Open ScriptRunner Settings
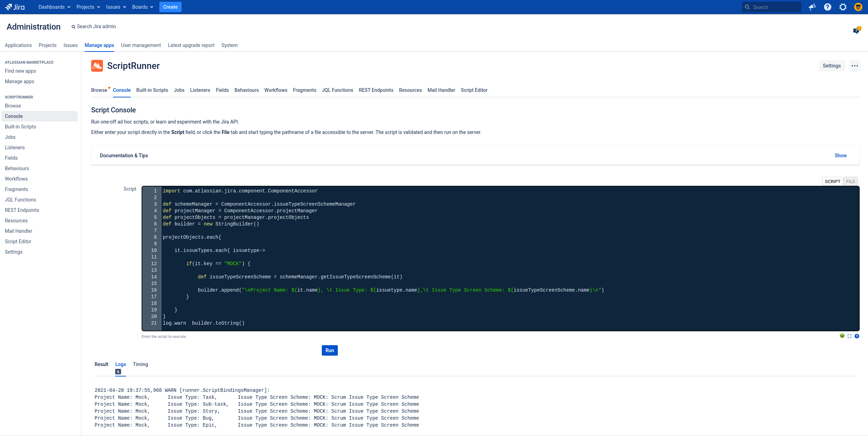 pyautogui.click(x=831, y=66)
